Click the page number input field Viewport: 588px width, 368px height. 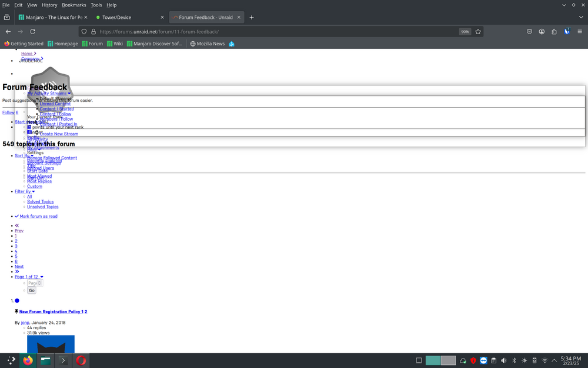tap(35, 283)
